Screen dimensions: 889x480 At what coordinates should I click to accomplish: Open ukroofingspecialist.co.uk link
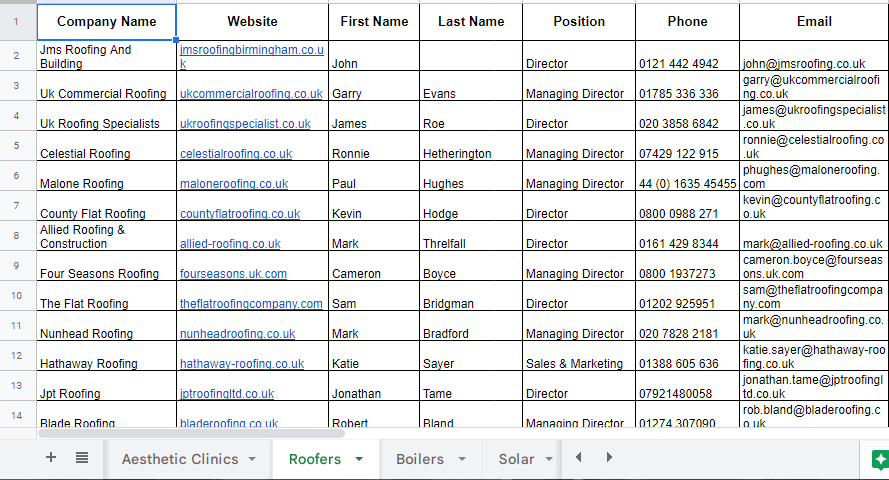coord(245,124)
